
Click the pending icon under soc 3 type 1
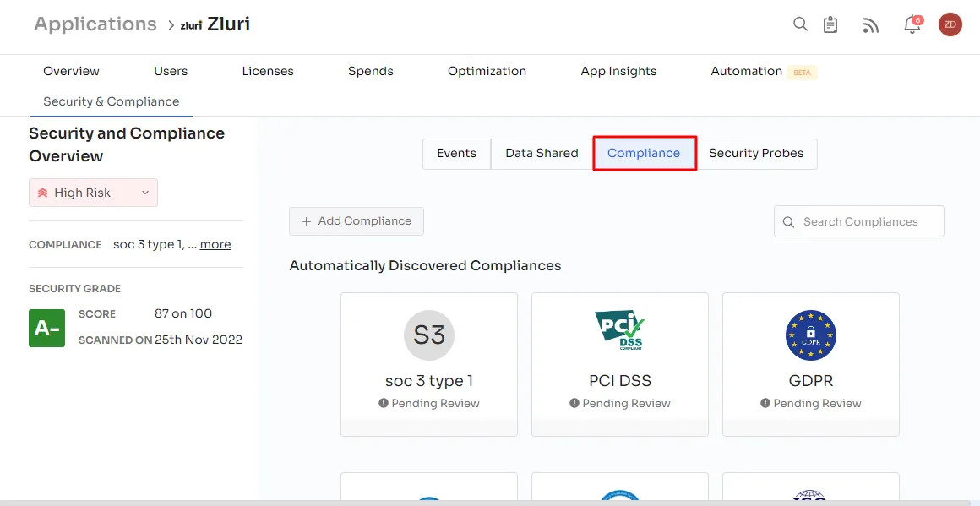pyautogui.click(x=384, y=404)
